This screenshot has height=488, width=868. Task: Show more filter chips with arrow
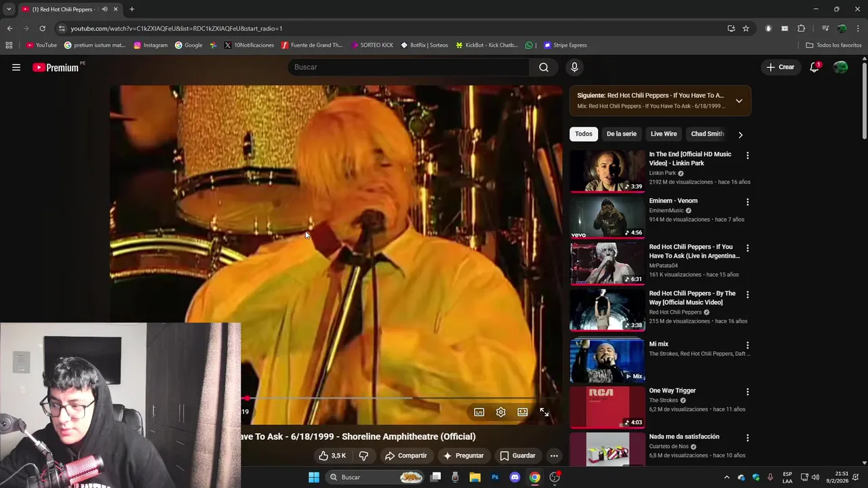point(741,135)
